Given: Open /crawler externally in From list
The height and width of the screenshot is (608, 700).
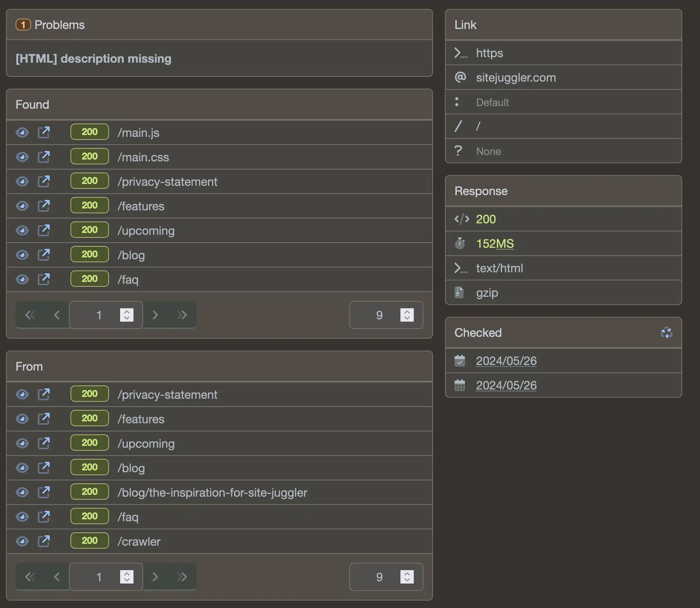Looking at the screenshot, I should 44,541.
